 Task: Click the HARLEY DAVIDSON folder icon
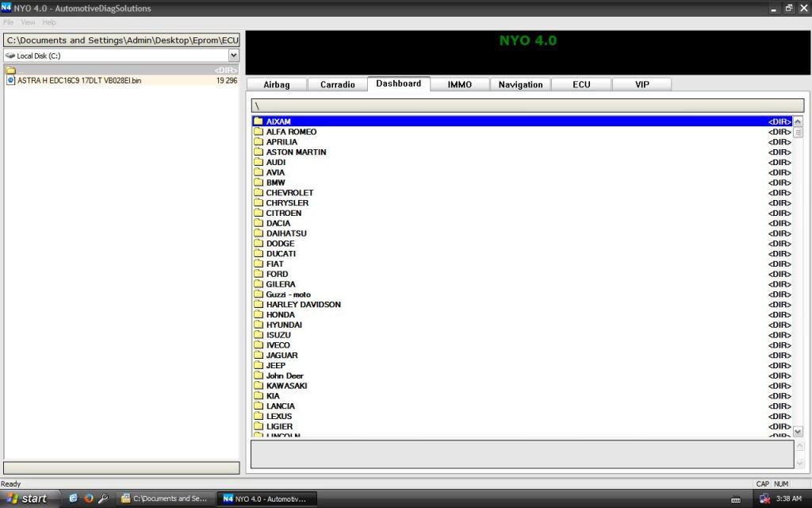[258, 305]
